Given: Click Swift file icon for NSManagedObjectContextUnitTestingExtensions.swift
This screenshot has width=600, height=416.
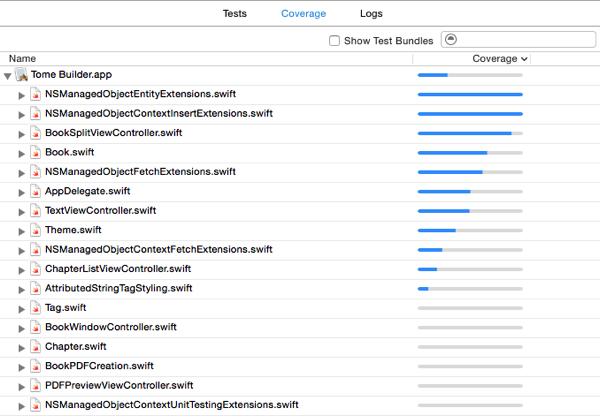Looking at the screenshot, I should 36,405.
